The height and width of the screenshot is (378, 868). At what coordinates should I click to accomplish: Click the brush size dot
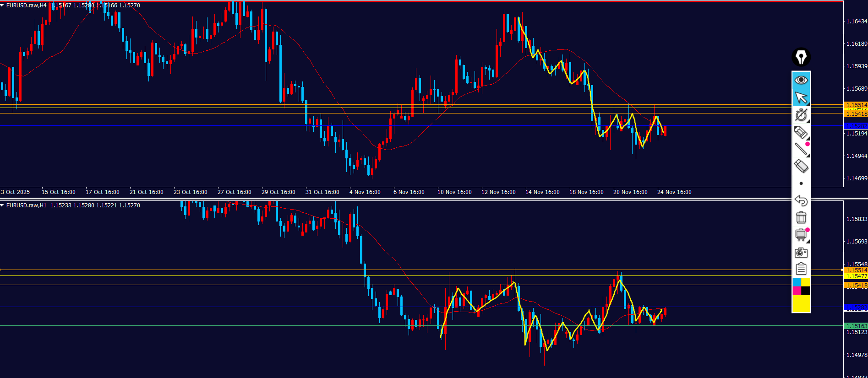pyautogui.click(x=801, y=184)
